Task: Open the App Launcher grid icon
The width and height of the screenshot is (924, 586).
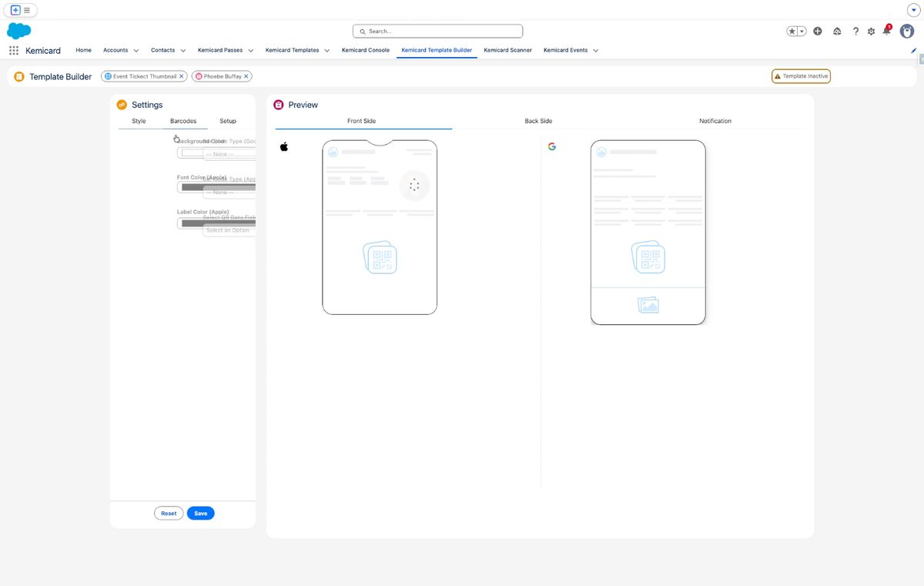Action: coord(14,50)
